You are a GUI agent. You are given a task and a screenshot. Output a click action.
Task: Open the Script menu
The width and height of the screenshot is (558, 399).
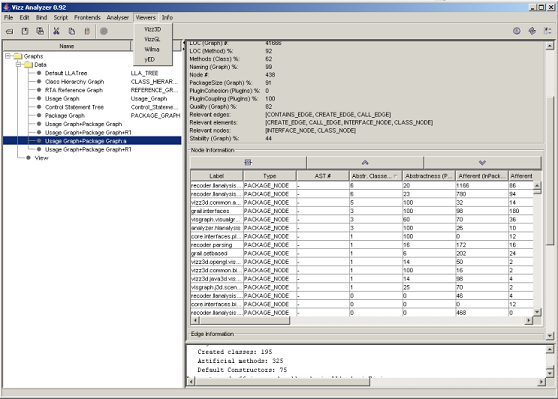[x=60, y=17]
